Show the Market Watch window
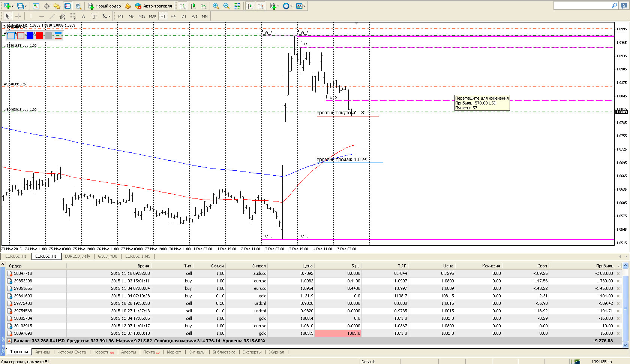Viewport: 630px width, 364px height. (x=36, y=6)
